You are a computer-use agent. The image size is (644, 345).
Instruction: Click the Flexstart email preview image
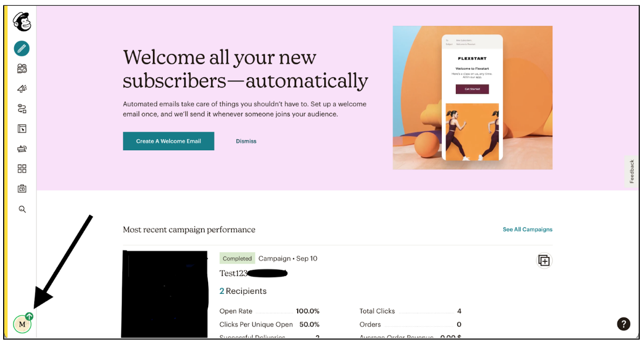coord(472,98)
